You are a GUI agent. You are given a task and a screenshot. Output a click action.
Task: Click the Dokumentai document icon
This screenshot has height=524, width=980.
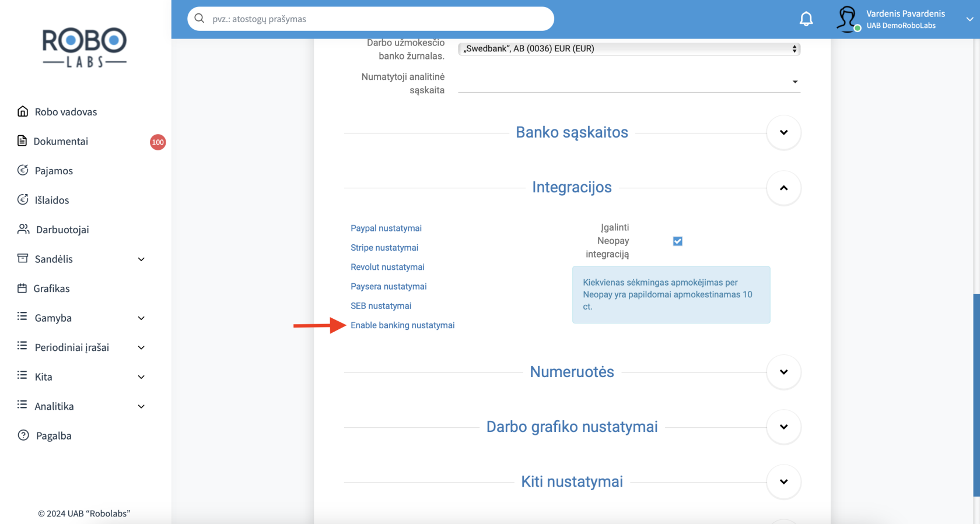coord(22,141)
